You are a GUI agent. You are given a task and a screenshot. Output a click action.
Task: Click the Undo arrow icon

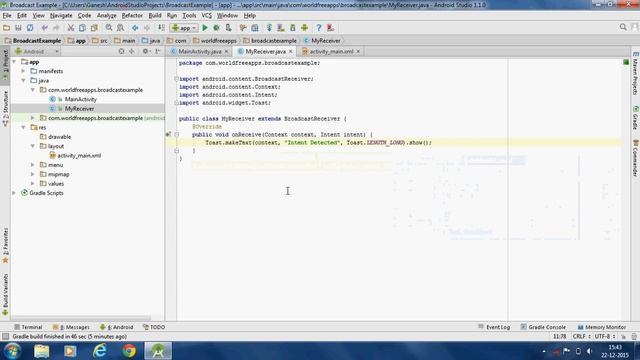click(44, 28)
